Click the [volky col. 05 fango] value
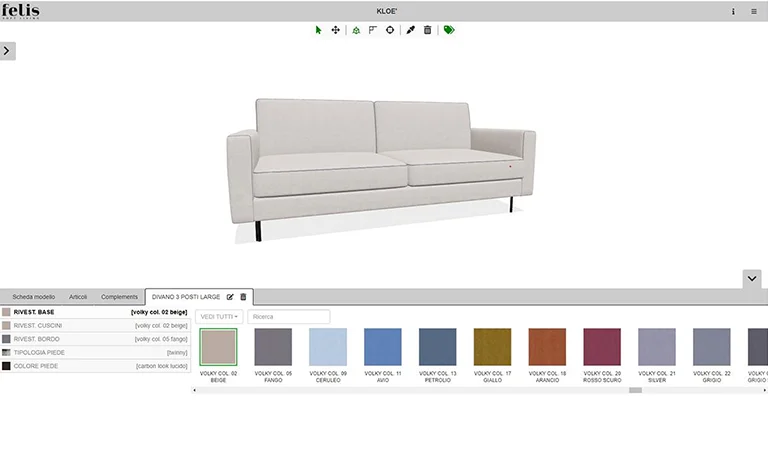This screenshot has width=768, height=453. click(161, 339)
